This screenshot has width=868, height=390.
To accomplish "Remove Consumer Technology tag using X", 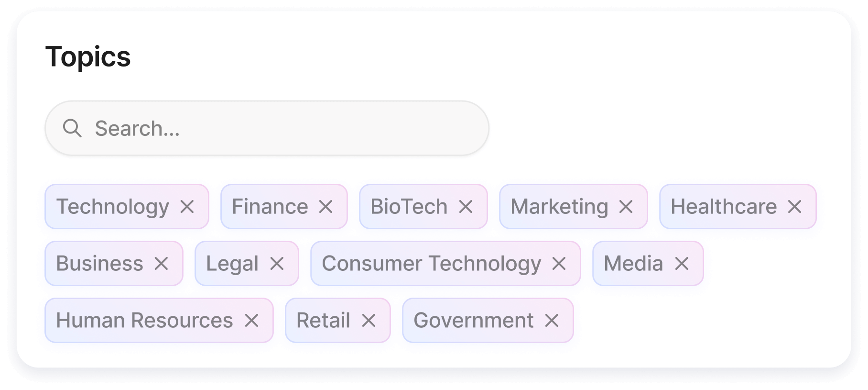I will 559,264.
